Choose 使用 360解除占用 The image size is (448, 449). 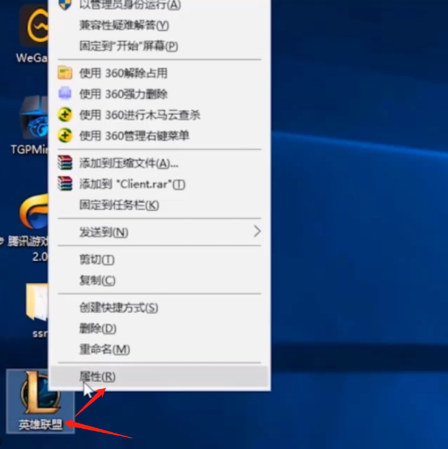click(159, 73)
